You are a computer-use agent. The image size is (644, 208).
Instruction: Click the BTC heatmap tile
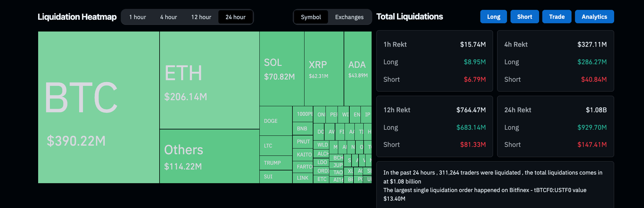coord(99,107)
